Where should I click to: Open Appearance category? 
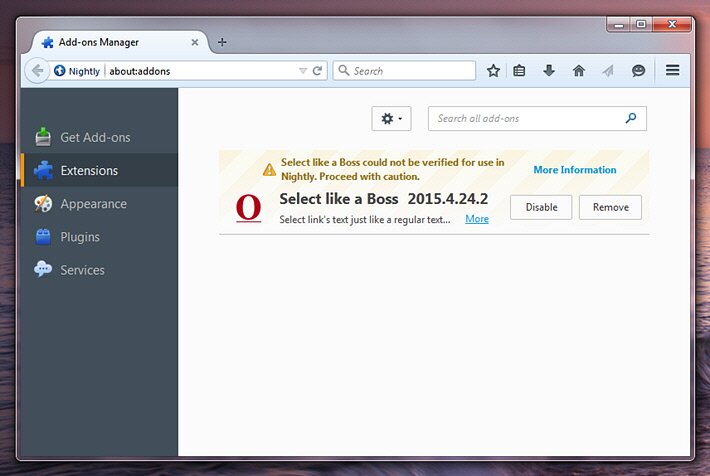pos(99,204)
